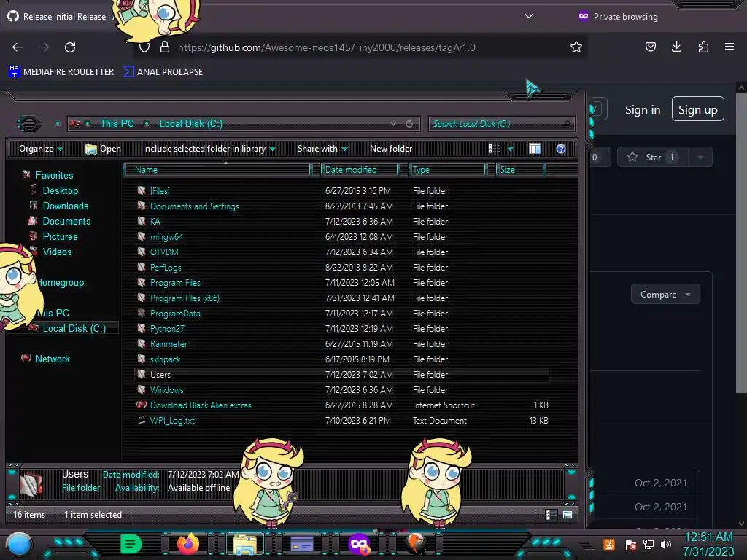Click the GitHub Sign up button
The height and width of the screenshot is (560, 747).
point(698,109)
